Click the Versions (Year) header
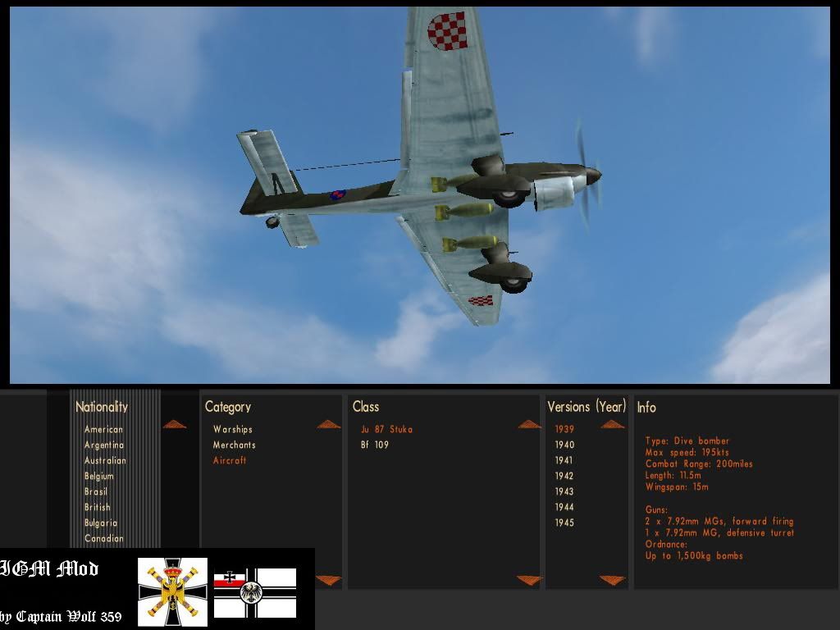 pyautogui.click(x=587, y=407)
